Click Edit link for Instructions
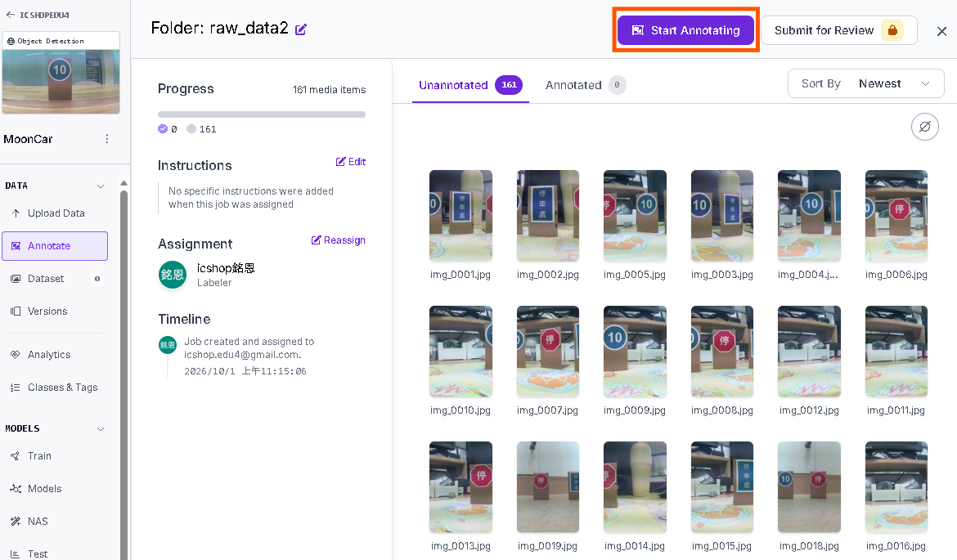Screen dimensions: 957x560 351,162
